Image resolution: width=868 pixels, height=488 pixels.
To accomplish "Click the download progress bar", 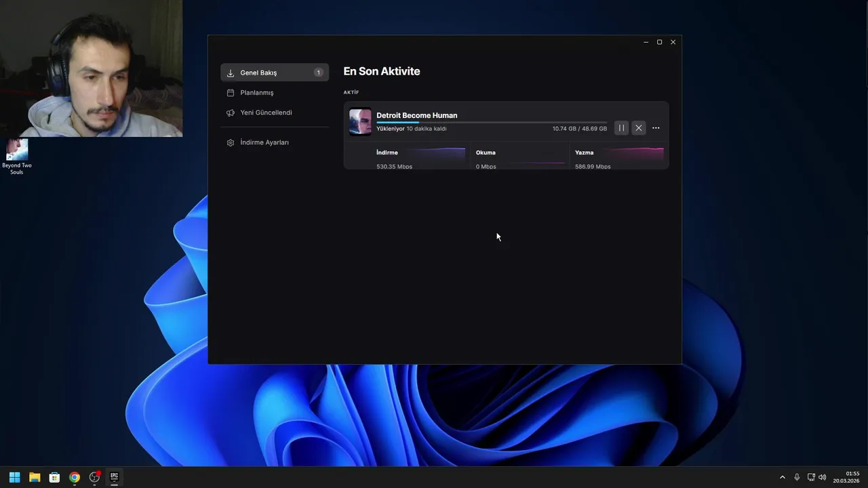I will [492, 123].
